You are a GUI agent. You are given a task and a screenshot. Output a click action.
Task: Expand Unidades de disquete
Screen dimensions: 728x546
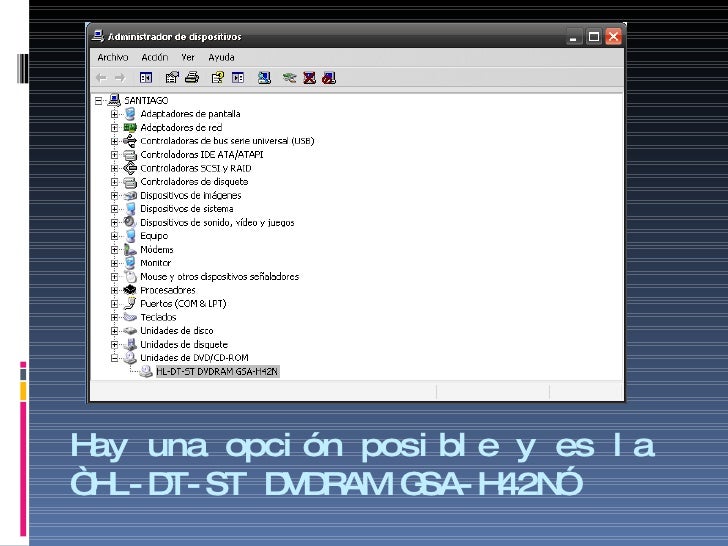pos(114,344)
